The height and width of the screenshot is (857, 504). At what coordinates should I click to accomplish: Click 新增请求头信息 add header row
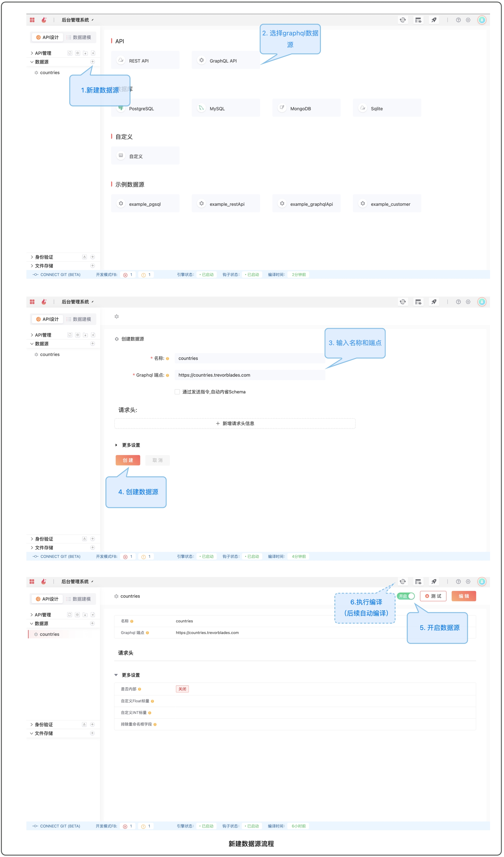(x=235, y=424)
